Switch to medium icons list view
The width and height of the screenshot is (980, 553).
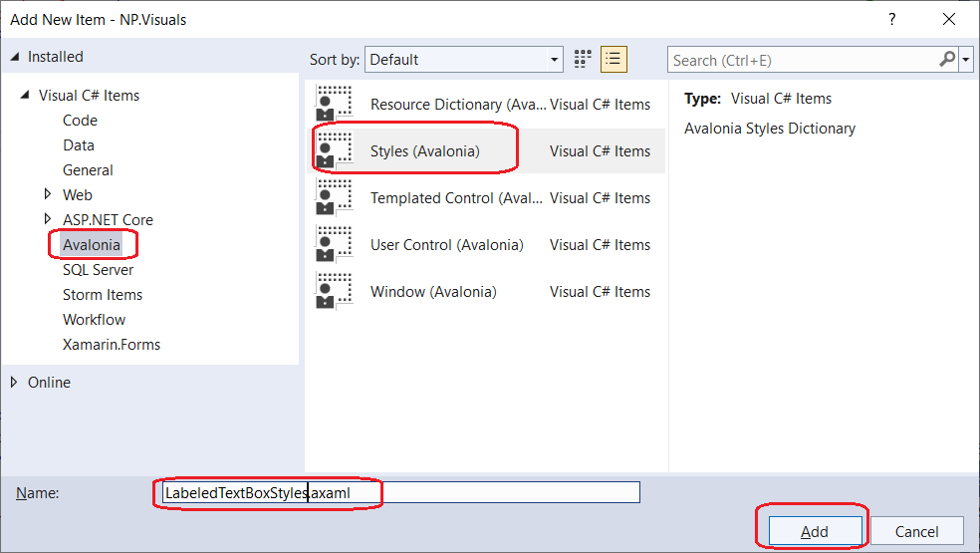coord(613,60)
